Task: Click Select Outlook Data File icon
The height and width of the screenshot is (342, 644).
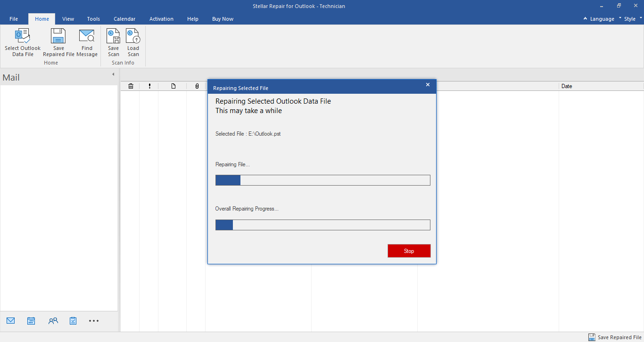Action: (23, 36)
